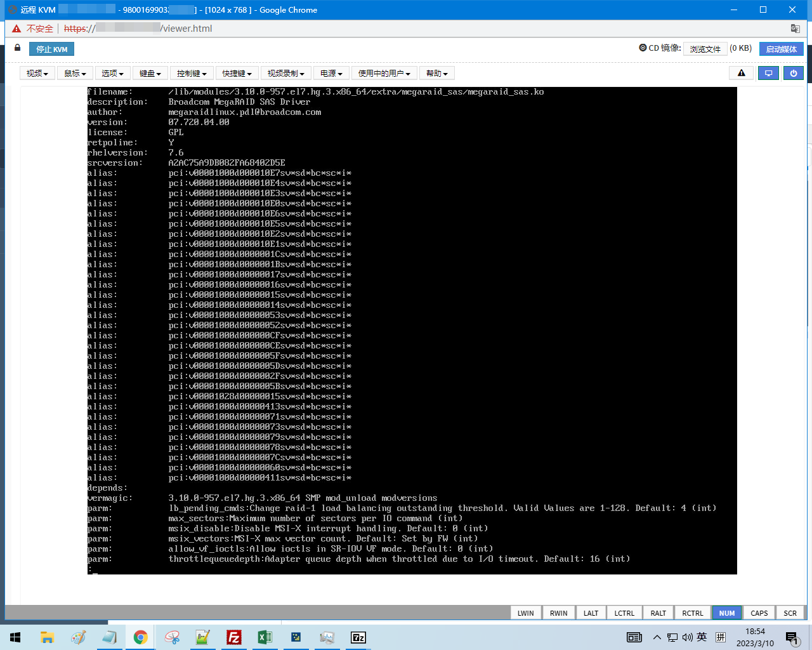Click the translate icon in address bar

click(795, 29)
